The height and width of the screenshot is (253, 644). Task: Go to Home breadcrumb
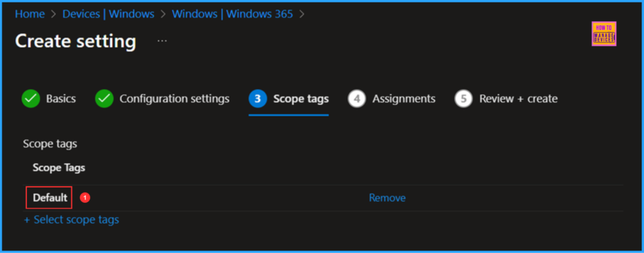coord(30,14)
